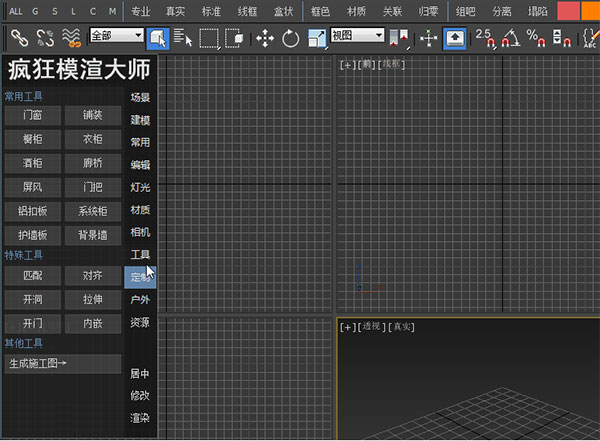
Task: Choose the Rectangular Selection Region tool
Action: pyautogui.click(x=209, y=38)
